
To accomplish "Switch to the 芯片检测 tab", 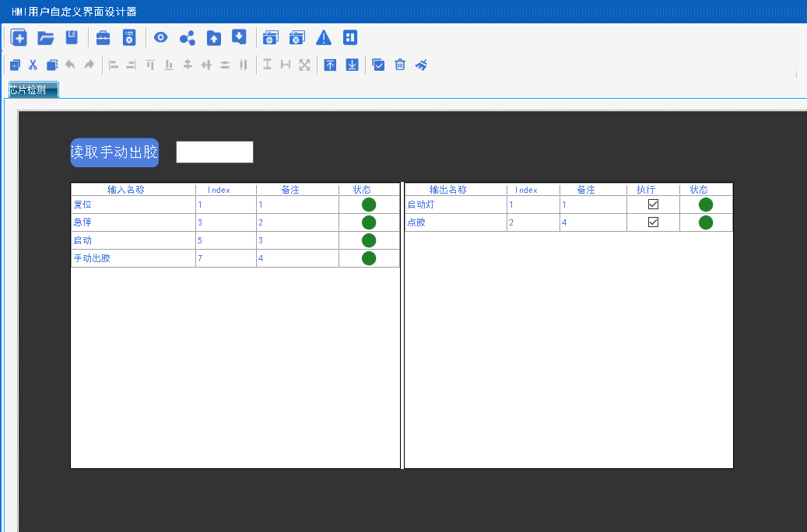I will (x=33, y=90).
